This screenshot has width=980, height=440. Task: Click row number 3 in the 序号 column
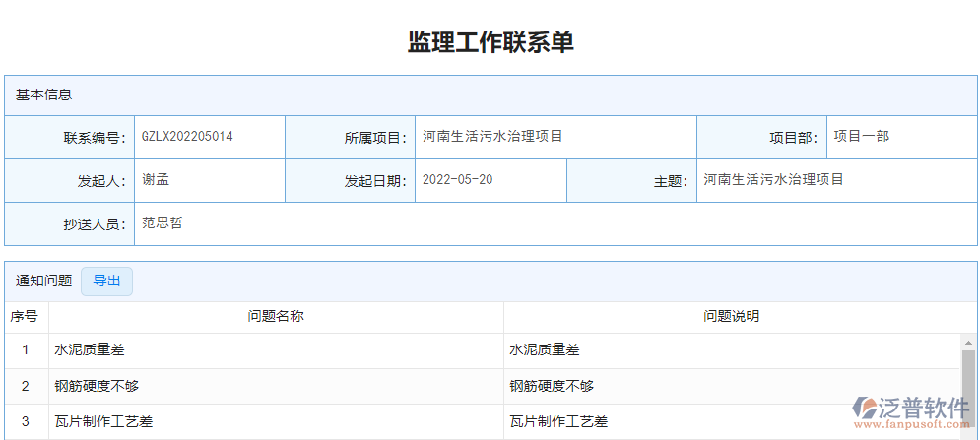[25, 422]
